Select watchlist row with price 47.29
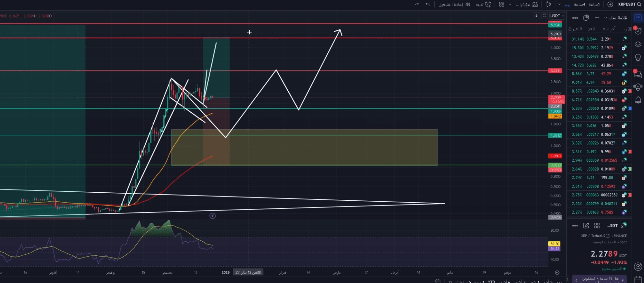This screenshot has width=644, height=283. [600, 74]
